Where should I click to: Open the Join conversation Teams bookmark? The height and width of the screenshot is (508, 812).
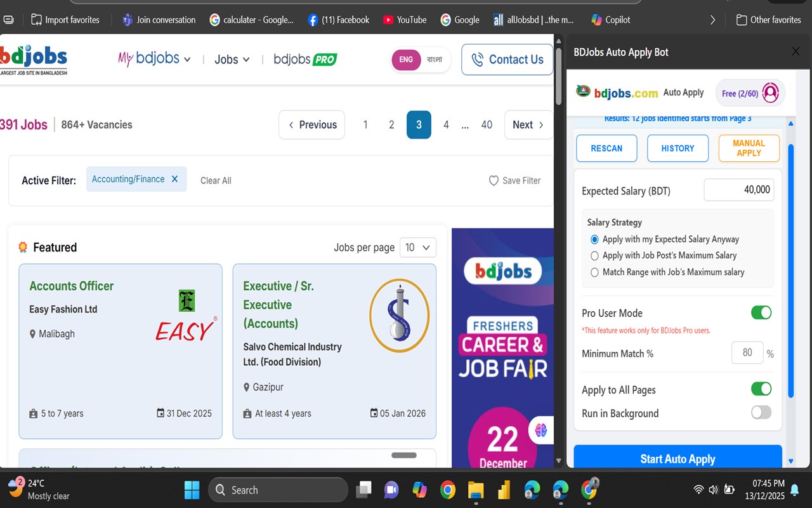click(159, 20)
